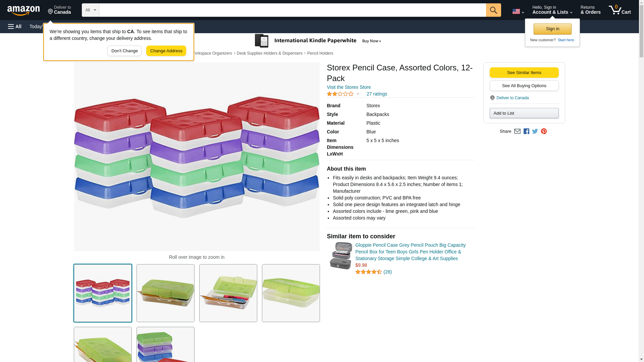Screen dimensions: 644x362
Task: Share on Twitter
Action: [535, 131]
